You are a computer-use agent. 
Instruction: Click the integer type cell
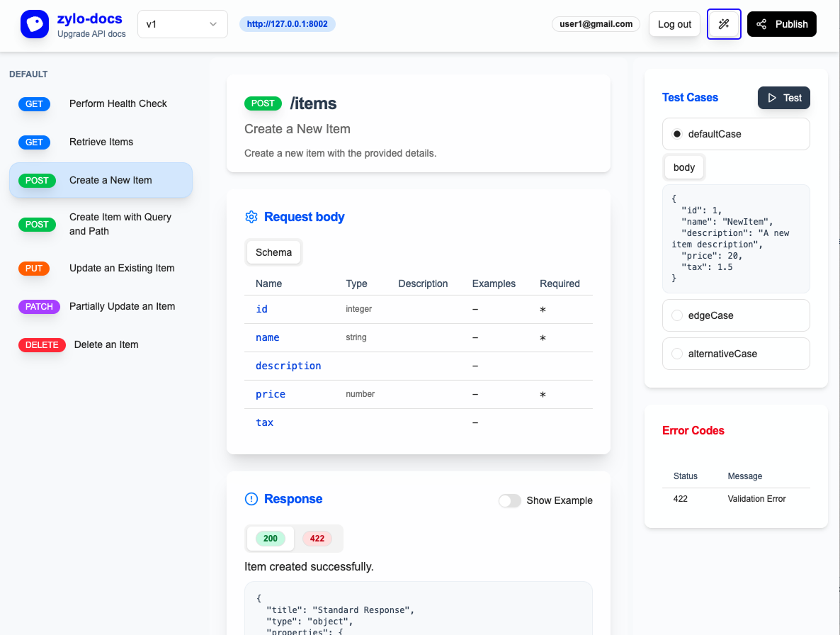coord(359,309)
